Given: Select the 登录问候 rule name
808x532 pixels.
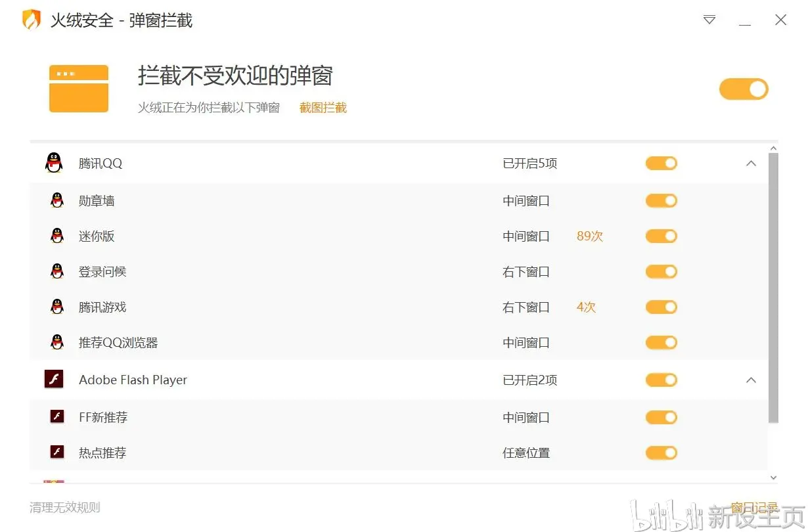Looking at the screenshot, I should [x=102, y=272].
